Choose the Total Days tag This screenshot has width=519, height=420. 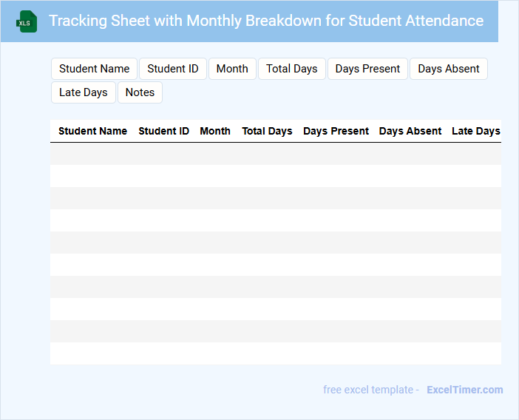tap(291, 69)
